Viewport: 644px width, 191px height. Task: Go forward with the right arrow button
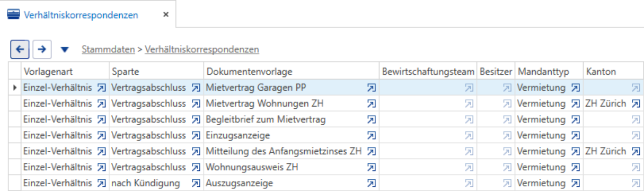pos(41,49)
